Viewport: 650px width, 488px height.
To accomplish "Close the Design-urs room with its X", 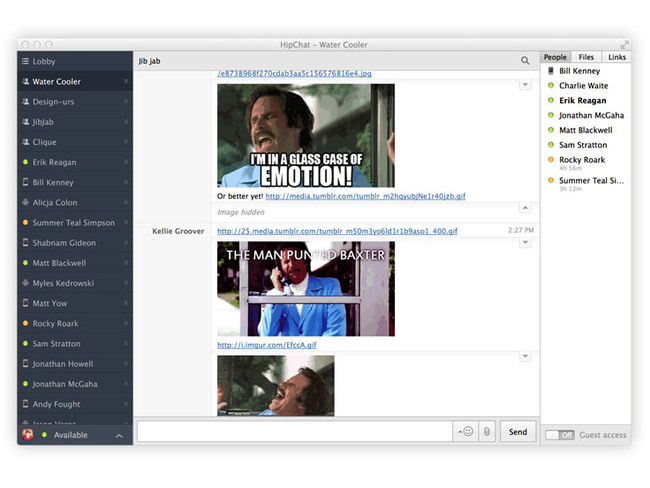I will point(126,102).
